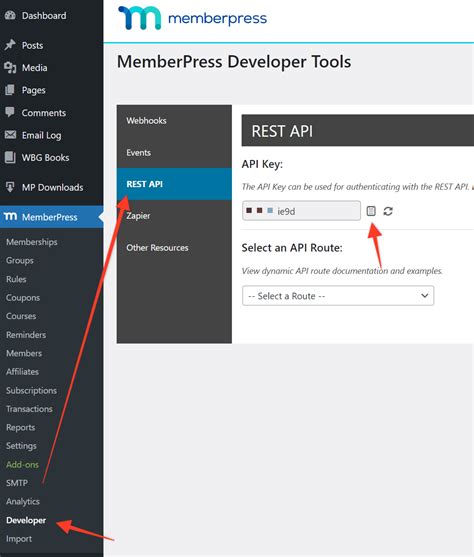Click inside the API Key field

click(x=301, y=211)
